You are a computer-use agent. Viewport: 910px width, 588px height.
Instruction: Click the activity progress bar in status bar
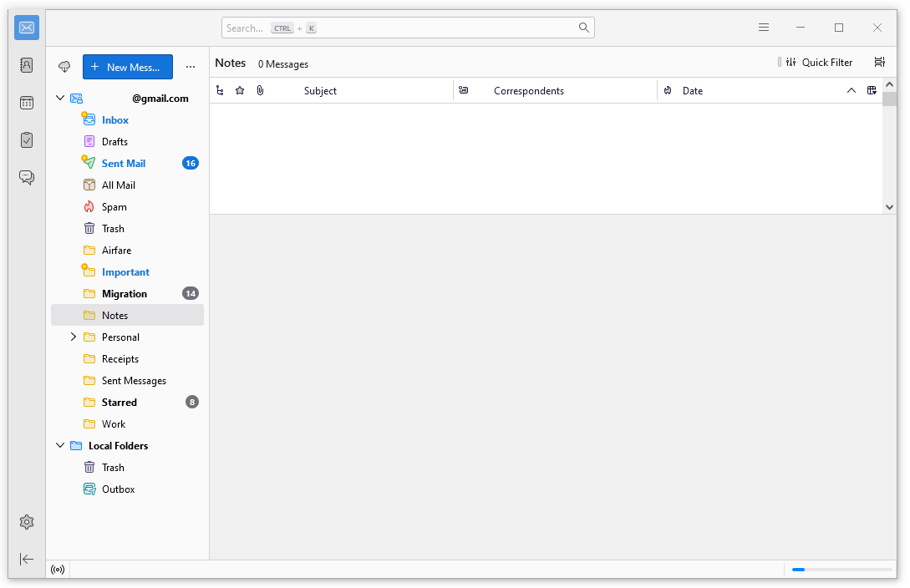coord(841,570)
